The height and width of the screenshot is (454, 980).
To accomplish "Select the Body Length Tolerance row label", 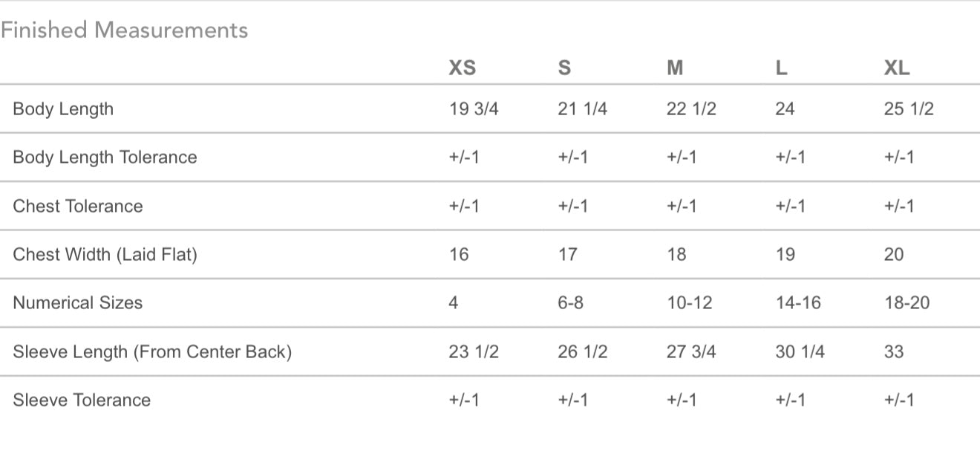I will tap(105, 158).
